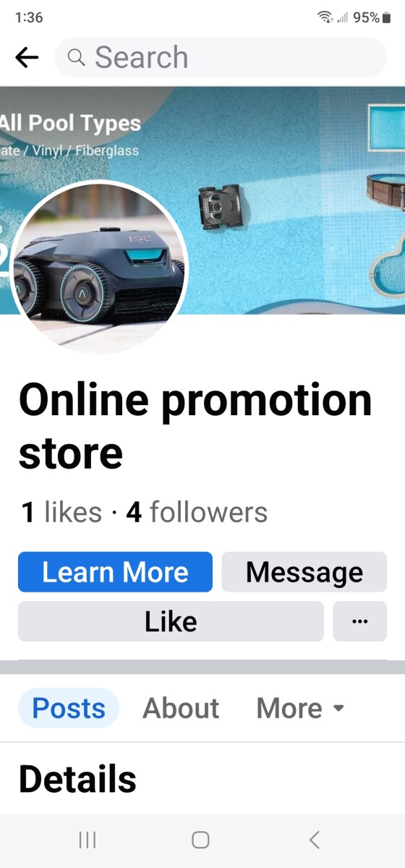Tap the Android home button icon
Image resolution: width=405 pixels, height=868 pixels.
[x=200, y=839]
